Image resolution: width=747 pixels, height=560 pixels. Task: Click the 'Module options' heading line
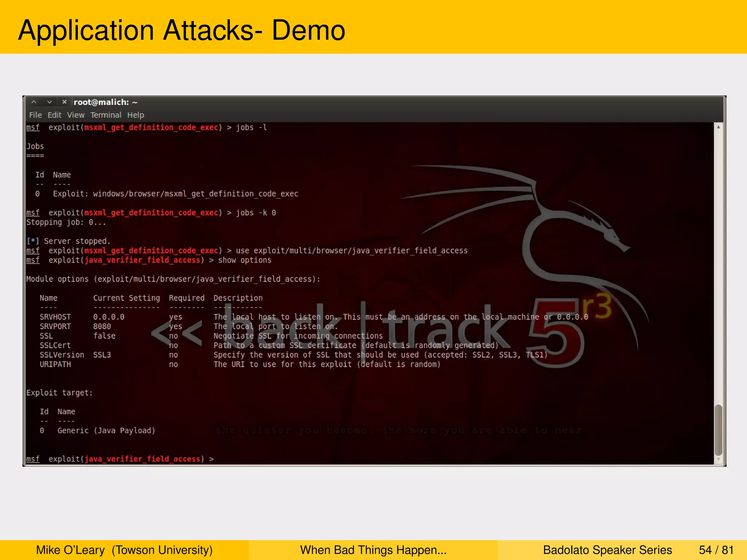pos(173,279)
